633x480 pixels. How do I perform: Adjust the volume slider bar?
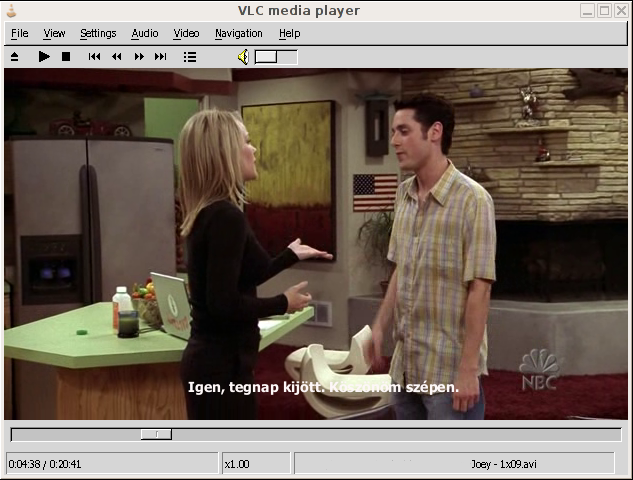pos(276,57)
